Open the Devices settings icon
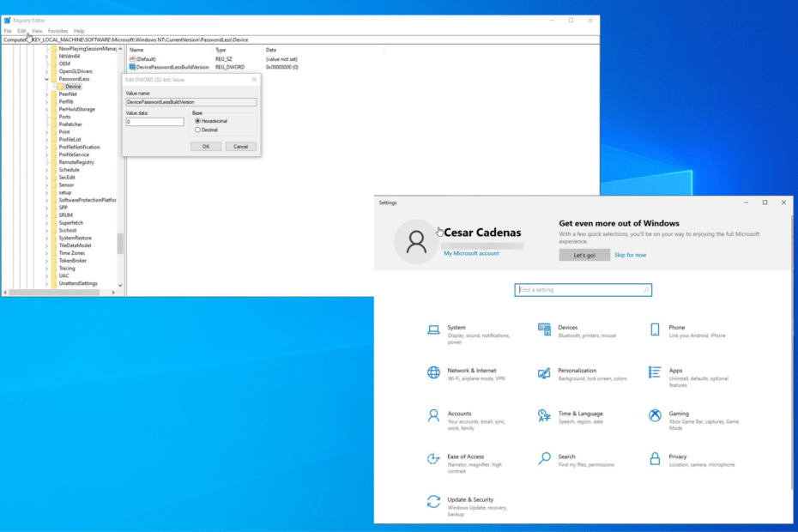 click(x=544, y=329)
